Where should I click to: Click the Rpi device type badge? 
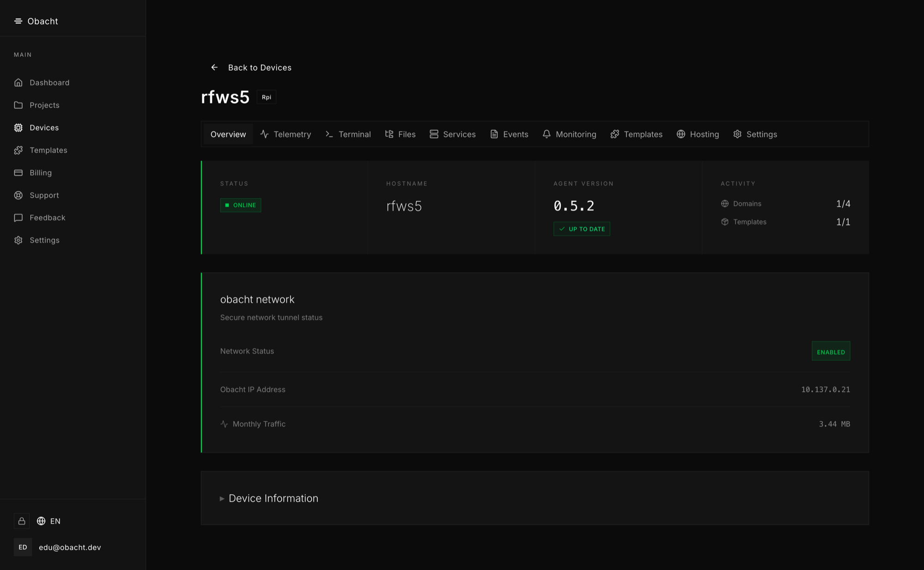(x=267, y=97)
